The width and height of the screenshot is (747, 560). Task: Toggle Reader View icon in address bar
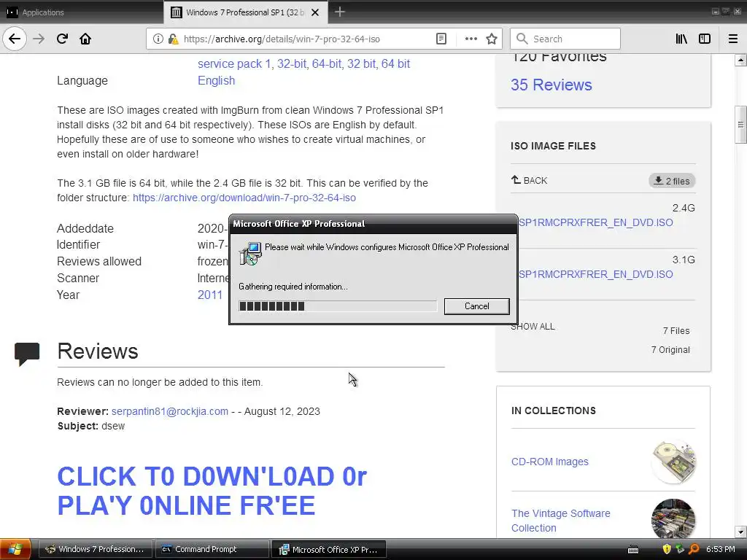[441, 39]
